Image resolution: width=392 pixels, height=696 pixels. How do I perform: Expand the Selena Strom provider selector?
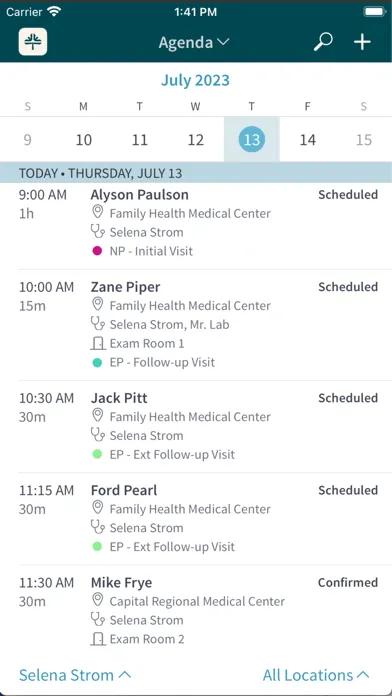[75, 675]
